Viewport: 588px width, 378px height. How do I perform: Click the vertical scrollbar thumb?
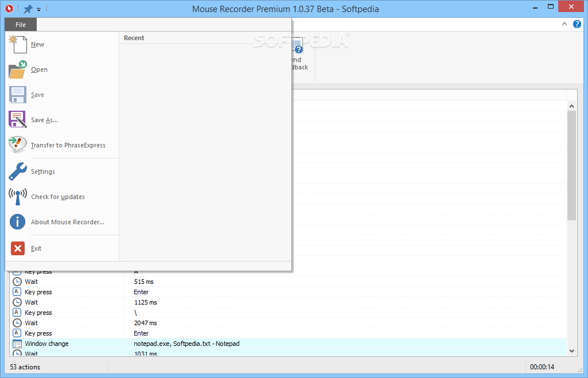pyautogui.click(x=571, y=166)
